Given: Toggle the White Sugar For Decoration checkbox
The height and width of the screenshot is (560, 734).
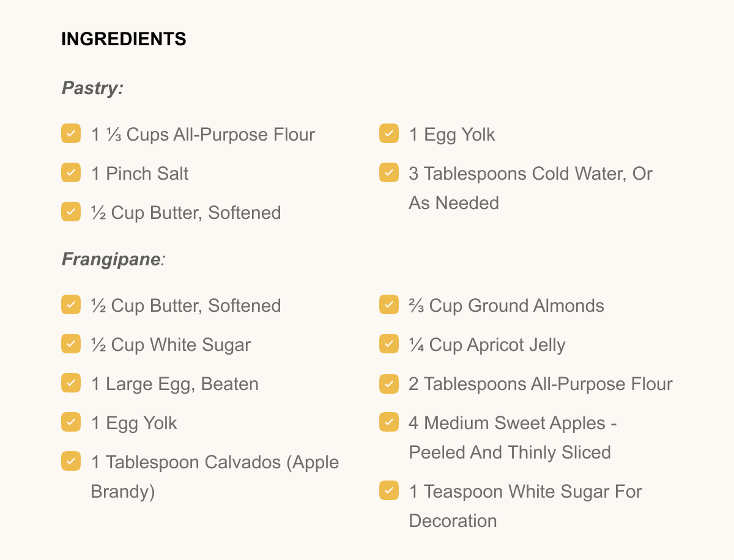Looking at the screenshot, I should tap(389, 491).
